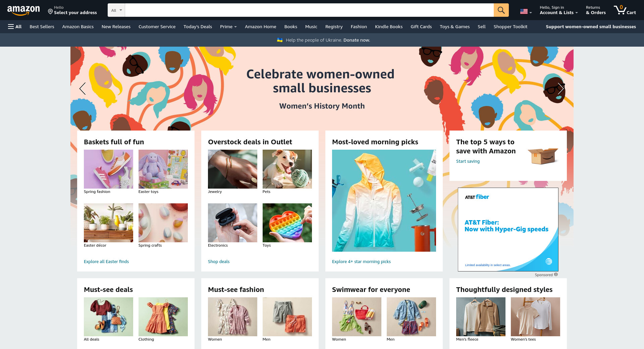Open Best Sellers in the nav bar

coord(42,27)
